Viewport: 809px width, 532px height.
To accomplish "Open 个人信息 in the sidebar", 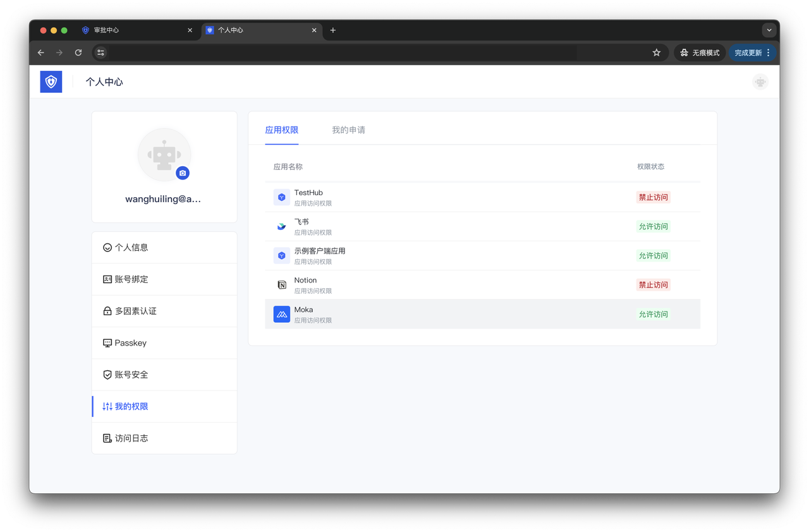I will tap(131, 248).
